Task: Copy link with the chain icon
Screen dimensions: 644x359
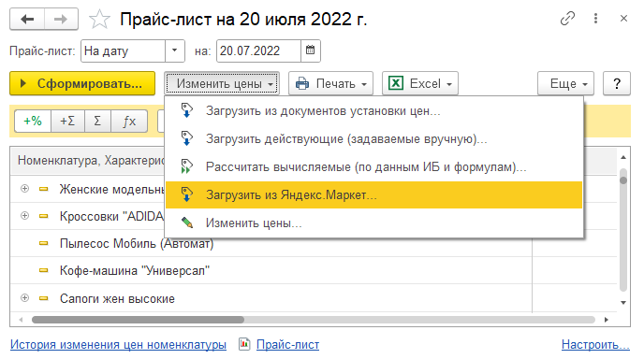Action: [x=567, y=19]
